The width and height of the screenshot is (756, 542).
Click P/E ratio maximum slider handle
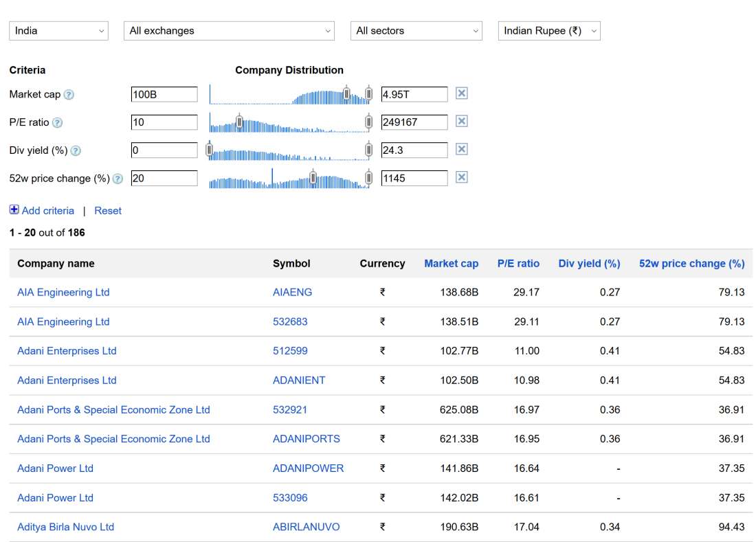click(369, 122)
